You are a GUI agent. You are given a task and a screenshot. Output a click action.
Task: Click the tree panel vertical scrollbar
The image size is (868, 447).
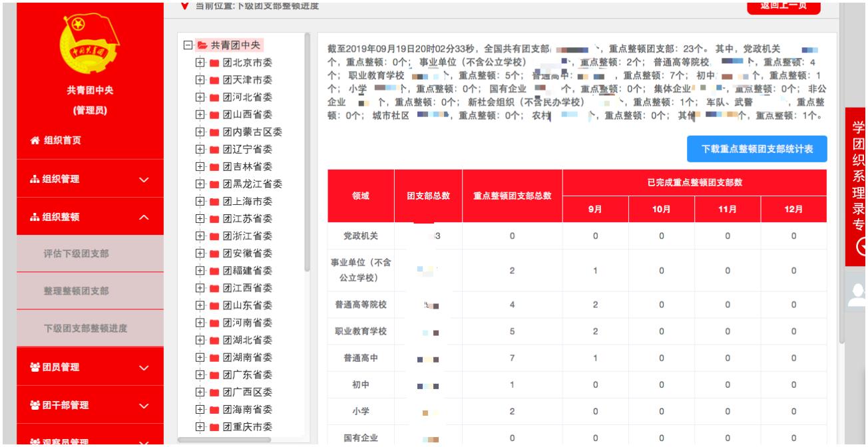307,153
